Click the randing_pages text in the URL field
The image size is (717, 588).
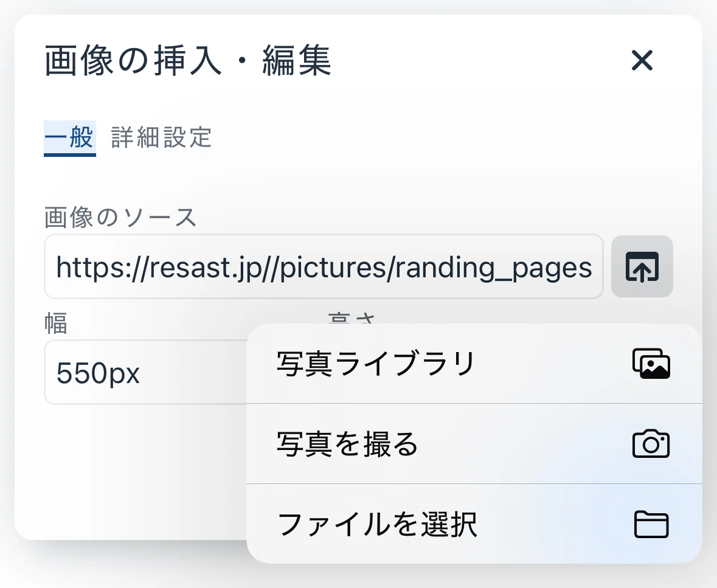[x=493, y=268]
